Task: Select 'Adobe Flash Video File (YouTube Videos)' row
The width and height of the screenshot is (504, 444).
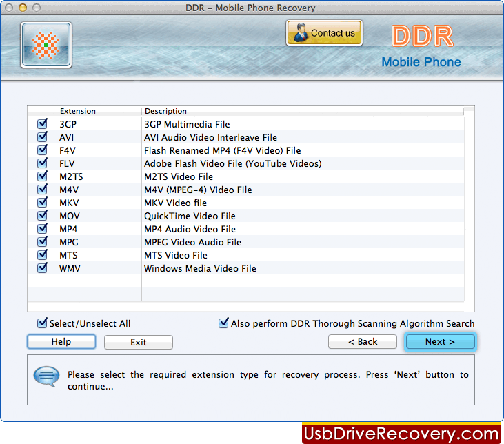Action: click(246, 163)
